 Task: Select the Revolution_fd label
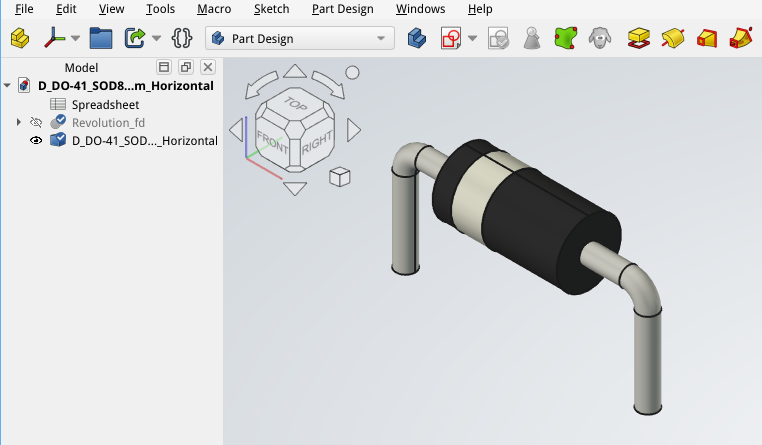[108, 122]
